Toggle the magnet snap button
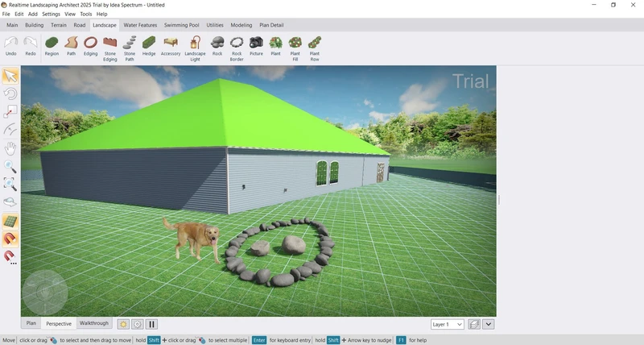The height and width of the screenshot is (345, 644). pos(10,239)
